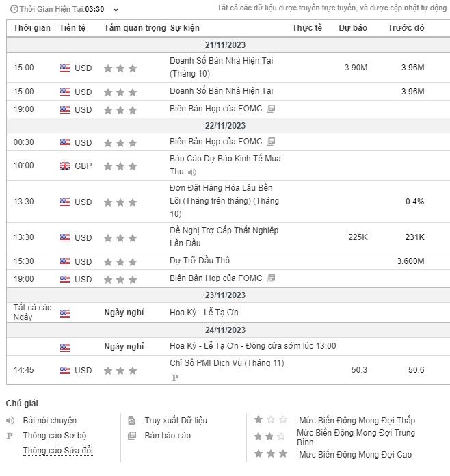450x476 pixels.
Task: Click speaker icon on Báo Cáo Dự Báo event
Action: pyautogui.click(x=192, y=172)
